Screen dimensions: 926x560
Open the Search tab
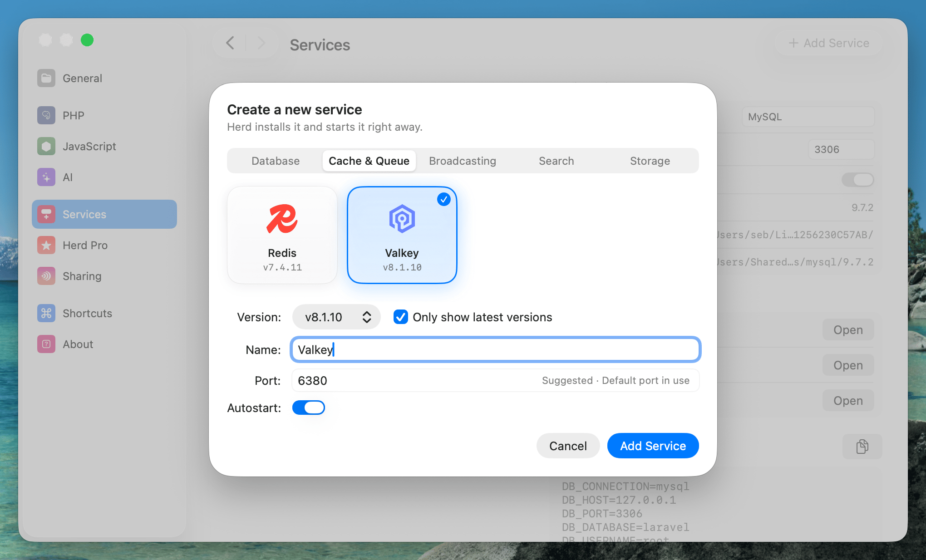(x=557, y=161)
